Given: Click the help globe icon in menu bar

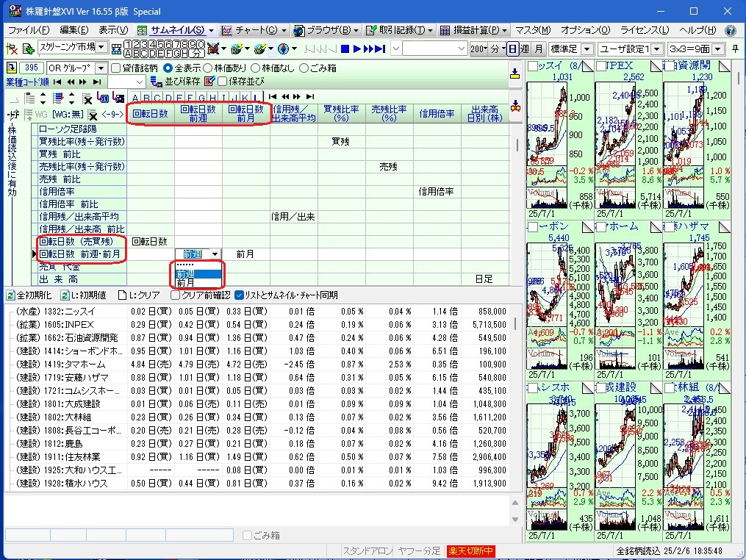Looking at the screenshot, I should point(731,30).
